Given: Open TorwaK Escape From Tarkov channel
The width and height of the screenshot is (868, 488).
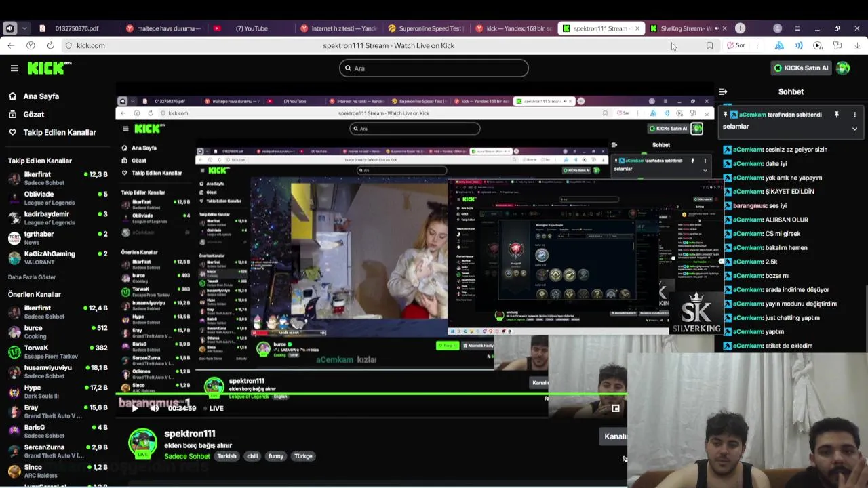Looking at the screenshot, I should tap(58, 352).
